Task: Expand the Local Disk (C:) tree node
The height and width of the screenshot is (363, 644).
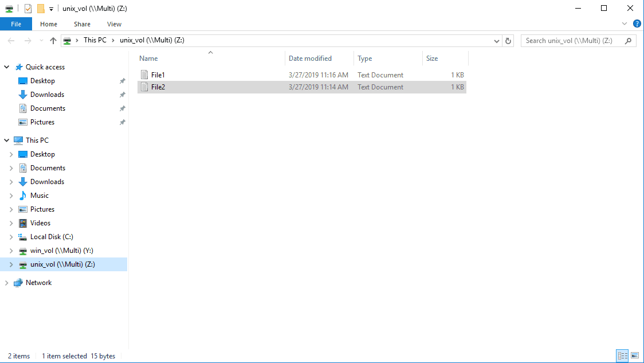Action: point(11,237)
